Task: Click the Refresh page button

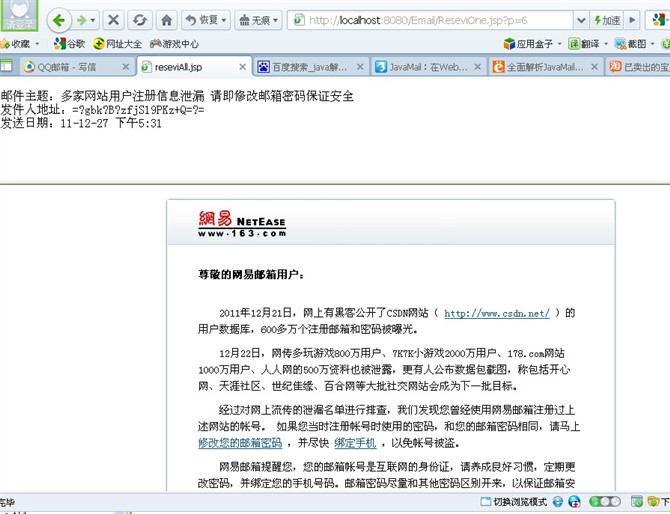Action: coord(140,20)
